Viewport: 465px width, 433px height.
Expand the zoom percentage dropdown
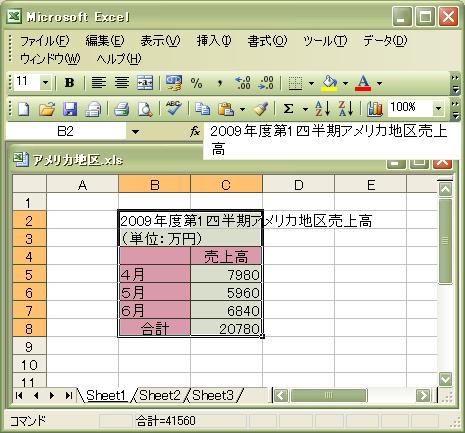(439, 108)
